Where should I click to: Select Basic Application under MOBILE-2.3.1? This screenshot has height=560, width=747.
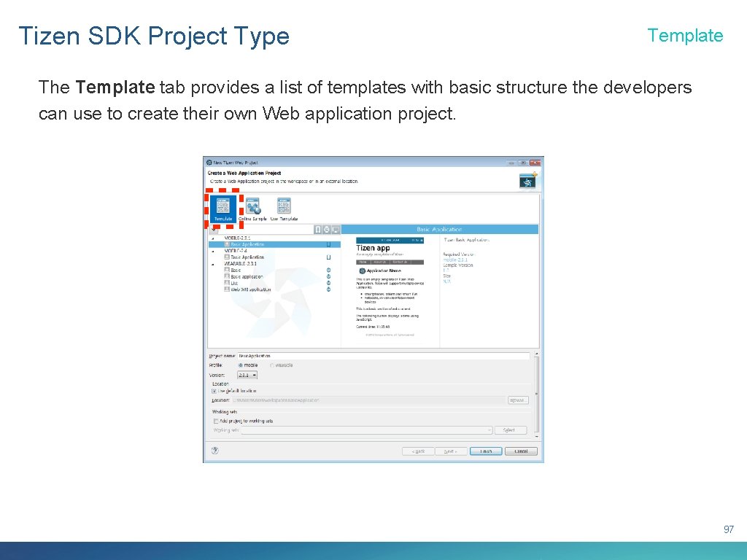(x=274, y=244)
